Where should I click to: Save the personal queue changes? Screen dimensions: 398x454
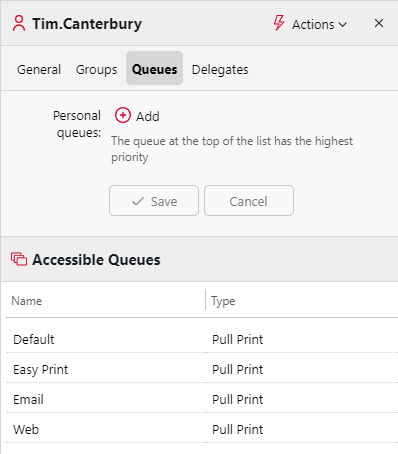point(154,201)
